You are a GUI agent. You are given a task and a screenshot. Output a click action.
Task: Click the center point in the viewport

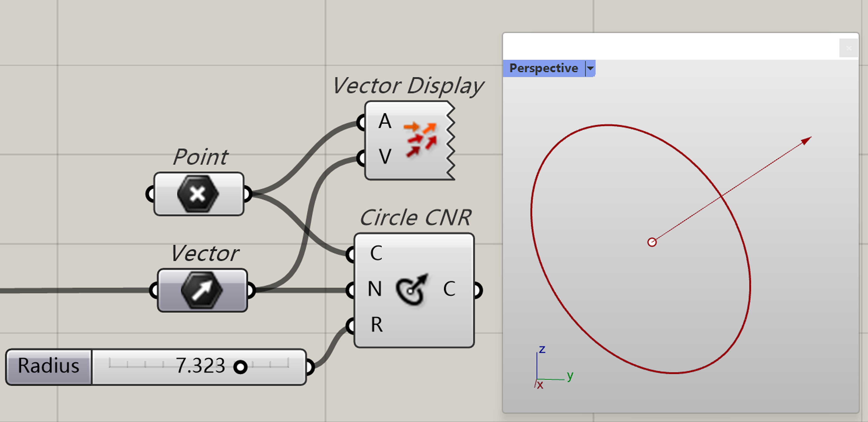coord(652,242)
